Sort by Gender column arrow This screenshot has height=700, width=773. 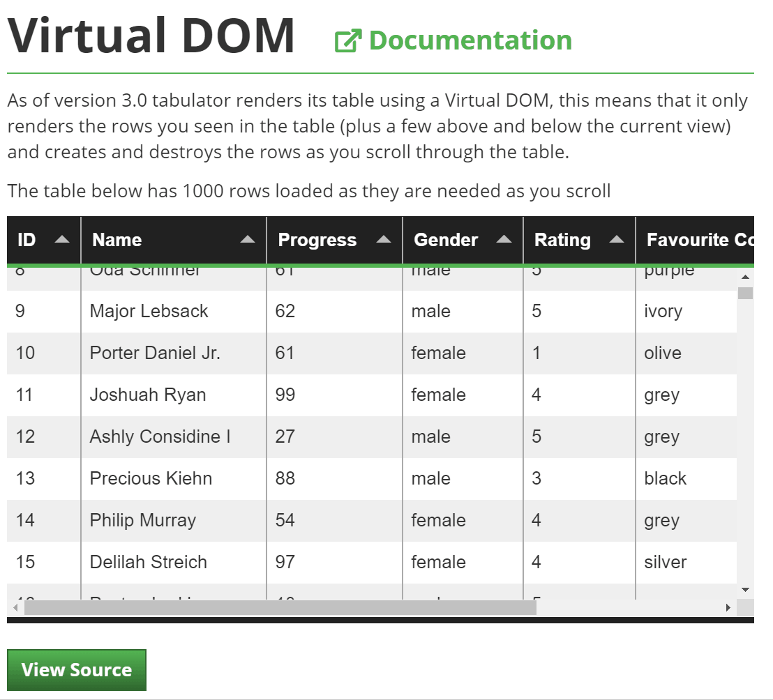click(x=504, y=239)
